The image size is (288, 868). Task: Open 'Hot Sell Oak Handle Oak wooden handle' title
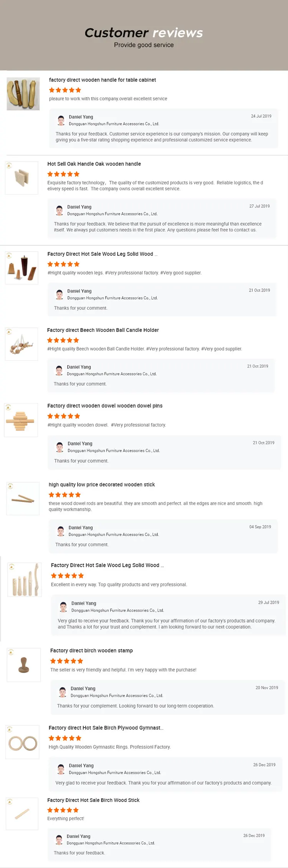pyautogui.click(x=94, y=164)
